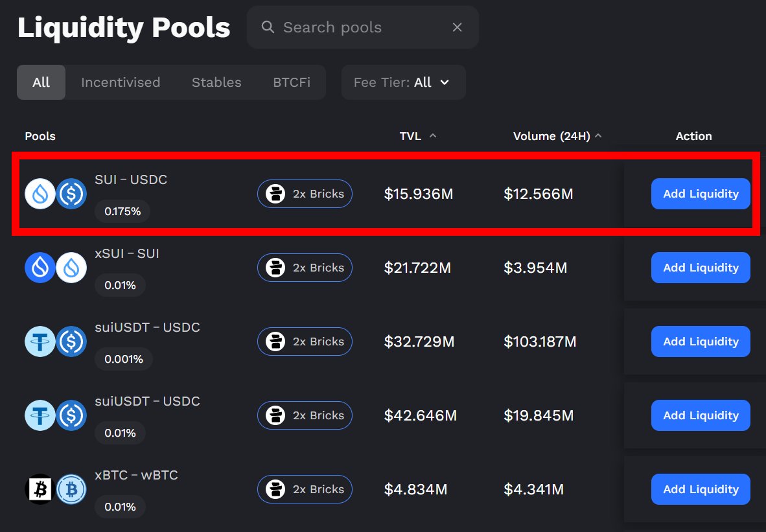766x532 pixels.
Task: Click the wBTC token icon
Action: 71,489
